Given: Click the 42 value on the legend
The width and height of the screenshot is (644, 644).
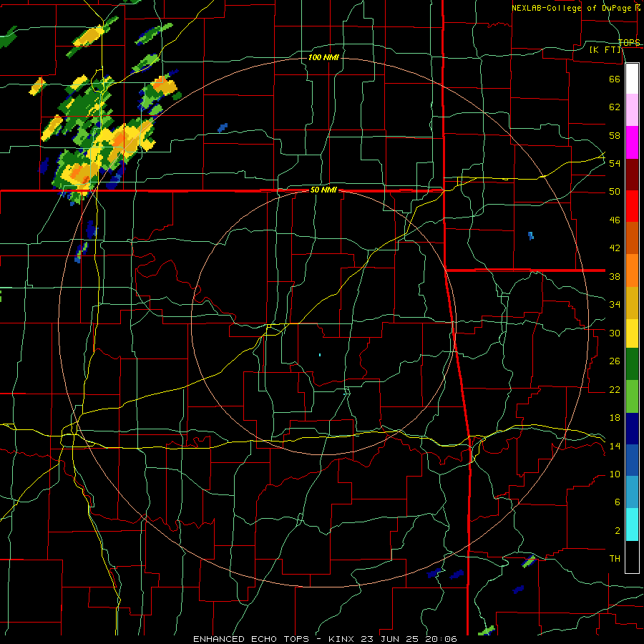Looking at the screenshot, I should coord(615,248).
